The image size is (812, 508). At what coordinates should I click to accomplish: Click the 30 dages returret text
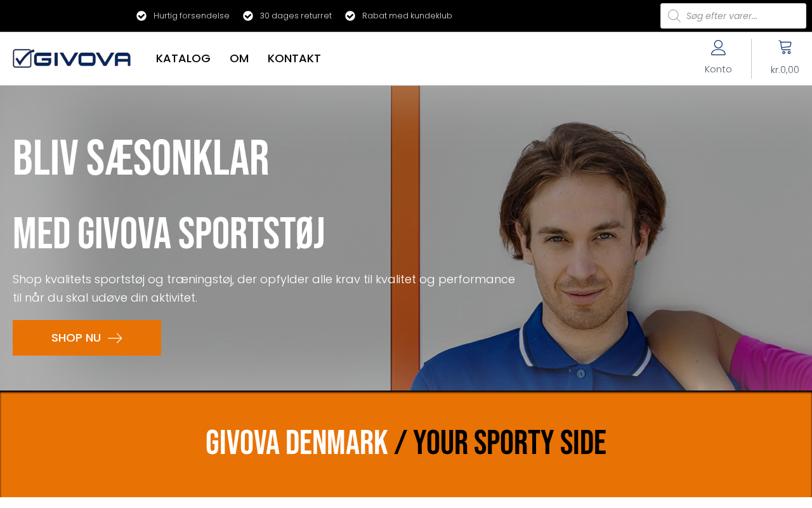296,16
